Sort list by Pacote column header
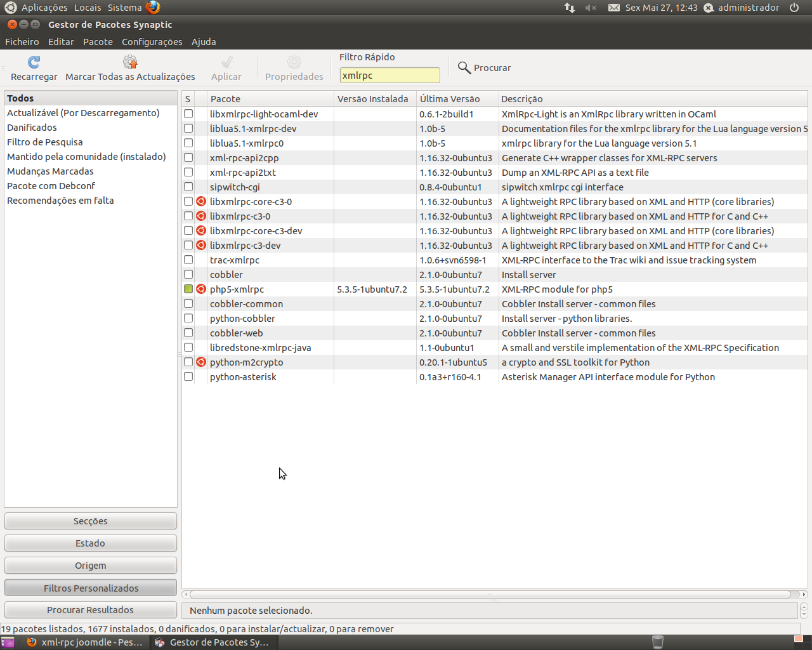Image resolution: width=812 pixels, height=650 pixels. coord(270,99)
